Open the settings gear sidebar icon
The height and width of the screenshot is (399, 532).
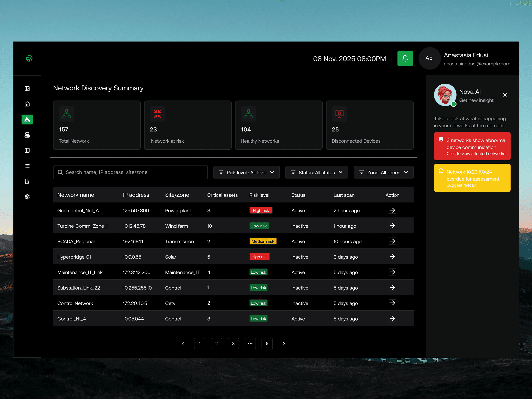[x=27, y=197]
